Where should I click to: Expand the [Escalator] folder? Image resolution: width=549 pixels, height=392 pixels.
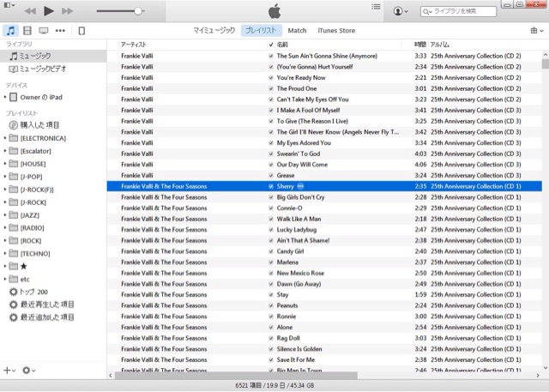pos(5,151)
